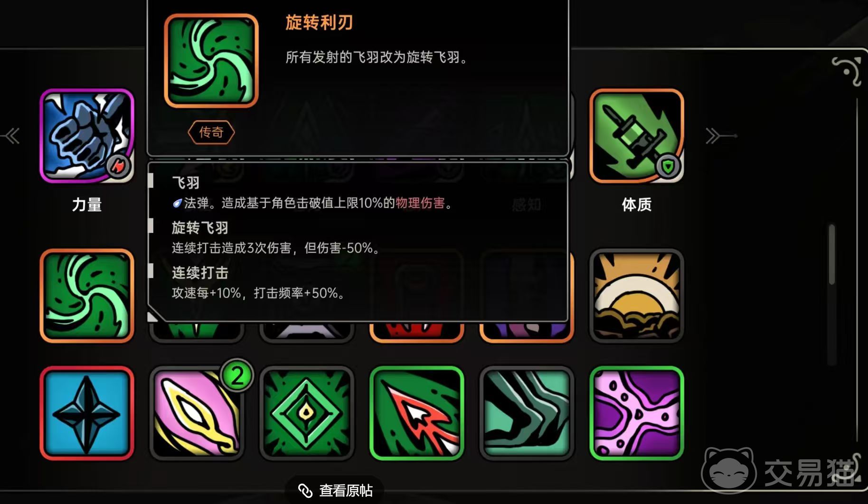Viewport: 868px width, 504px height.
Task: Select the blue fist Strength skill icon
Action: (x=87, y=136)
